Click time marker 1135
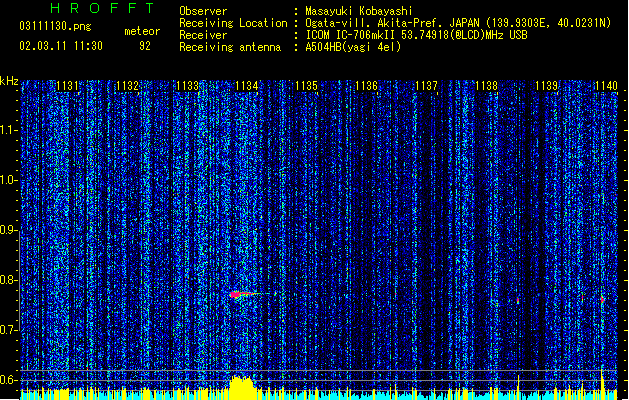The height and width of the screenshot is (400, 629). click(306, 86)
